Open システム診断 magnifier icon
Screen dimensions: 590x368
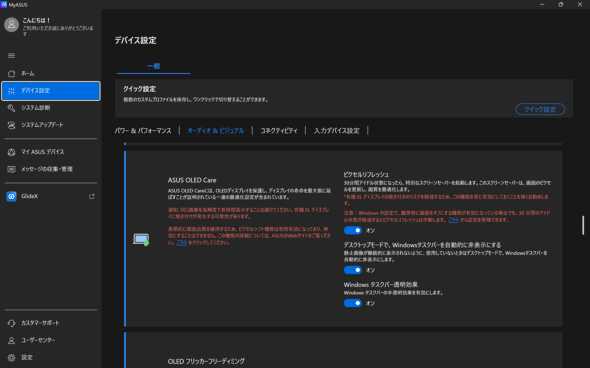pyautogui.click(x=11, y=108)
